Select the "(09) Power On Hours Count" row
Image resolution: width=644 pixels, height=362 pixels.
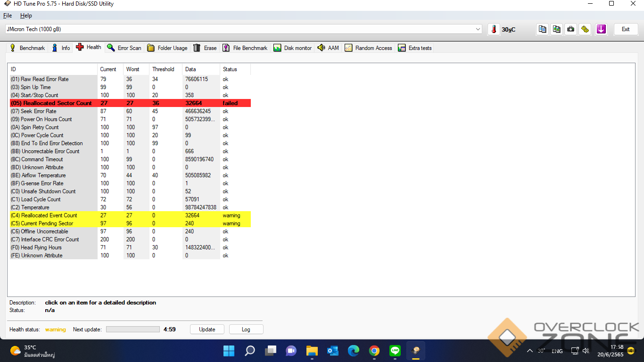[130, 119]
